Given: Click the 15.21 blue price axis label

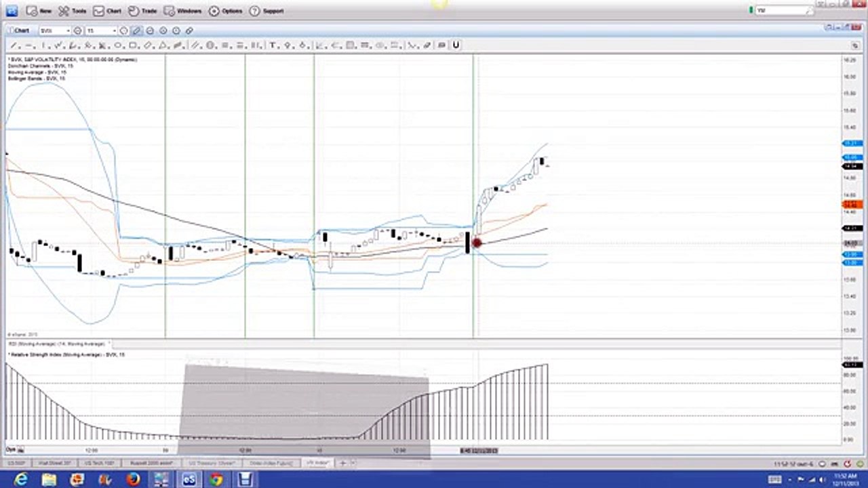Looking at the screenshot, I should point(852,143).
